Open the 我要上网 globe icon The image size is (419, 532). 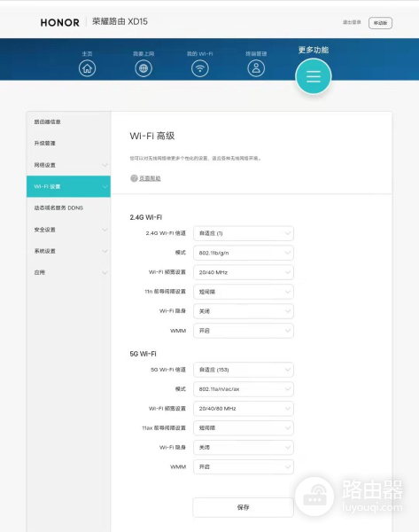pyautogui.click(x=144, y=68)
